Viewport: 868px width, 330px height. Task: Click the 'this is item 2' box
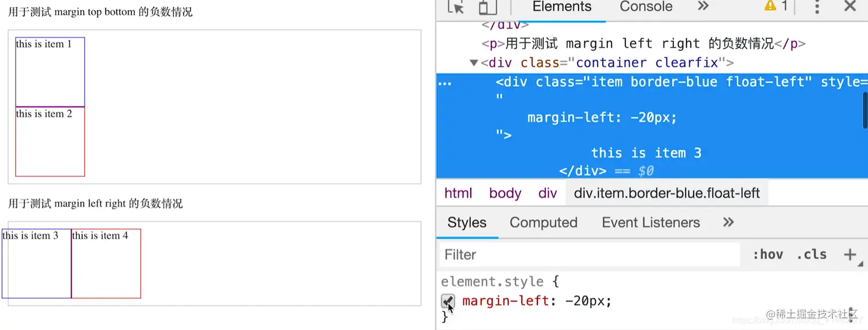click(x=50, y=141)
